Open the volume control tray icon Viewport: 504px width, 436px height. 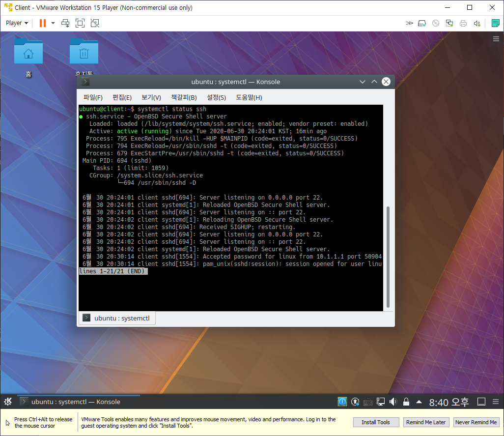pyautogui.click(x=393, y=402)
